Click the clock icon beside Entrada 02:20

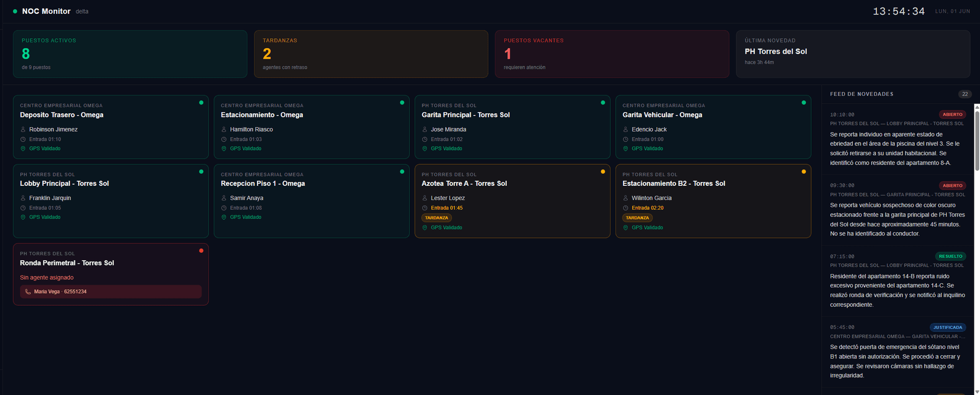point(625,208)
